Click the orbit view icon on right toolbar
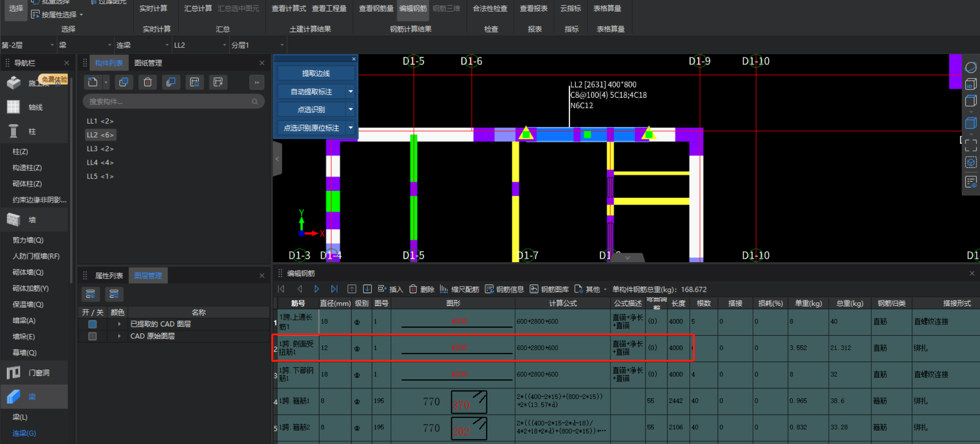 (970, 67)
